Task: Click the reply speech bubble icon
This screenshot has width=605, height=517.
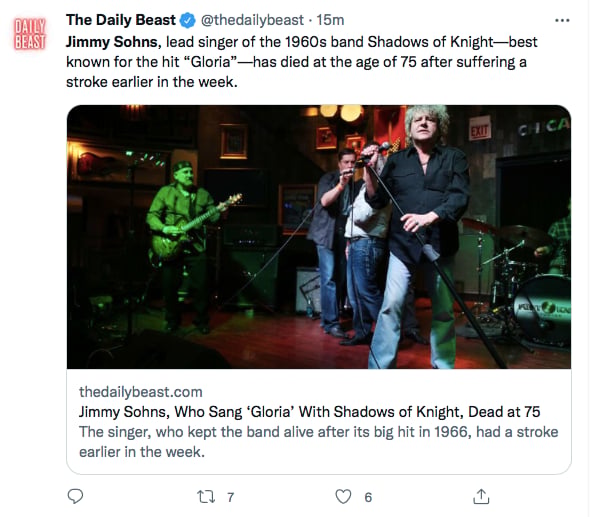Action: 75,496
